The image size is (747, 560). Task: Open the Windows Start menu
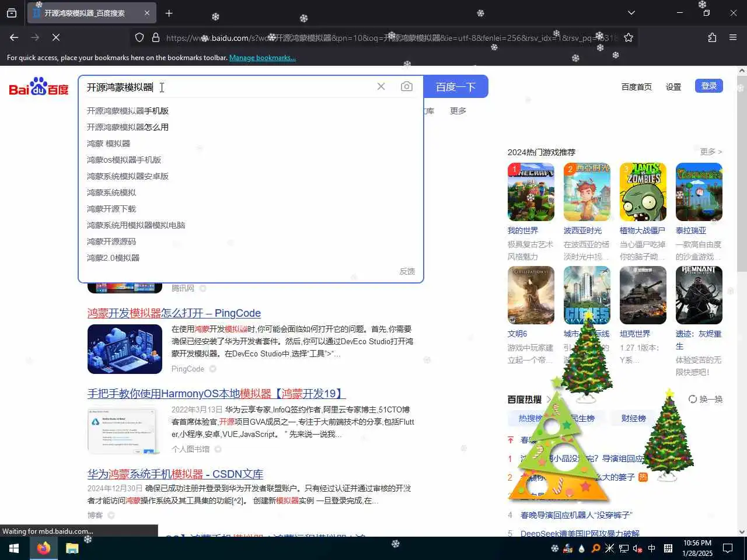pyautogui.click(x=14, y=548)
